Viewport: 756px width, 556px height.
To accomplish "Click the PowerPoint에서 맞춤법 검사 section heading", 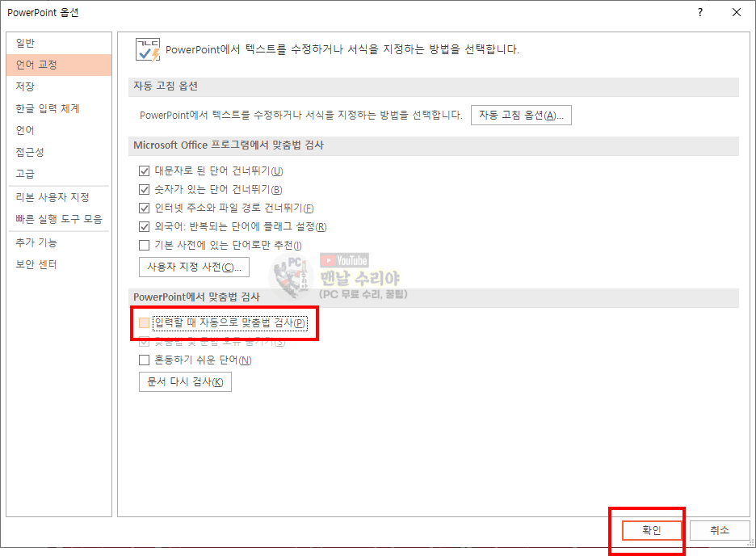I will (x=196, y=297).
